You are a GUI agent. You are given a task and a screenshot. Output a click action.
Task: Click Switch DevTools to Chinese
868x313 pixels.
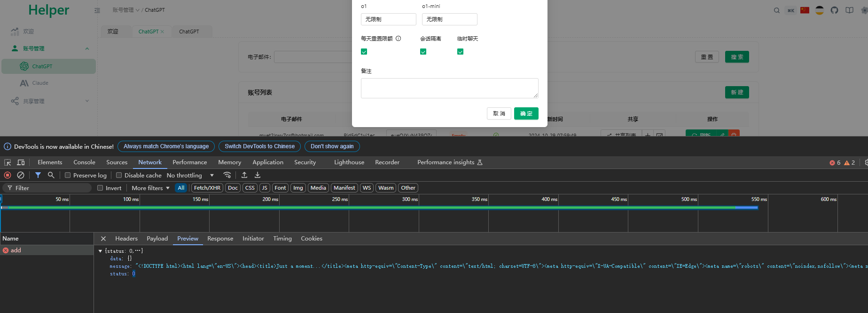tap(259, 146)
